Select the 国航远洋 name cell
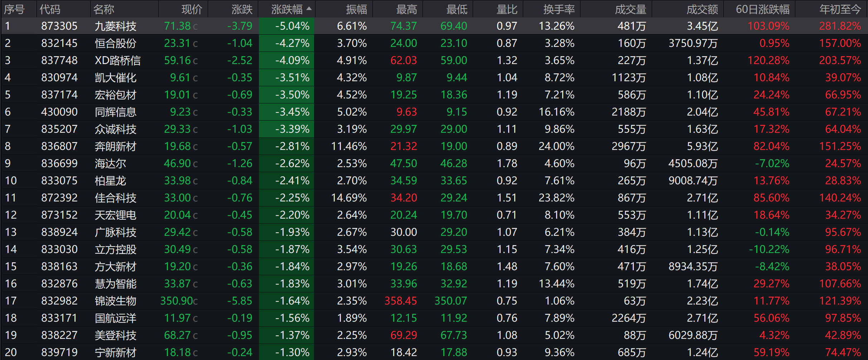Screen dimensions: 868x360 click(116, 318)
